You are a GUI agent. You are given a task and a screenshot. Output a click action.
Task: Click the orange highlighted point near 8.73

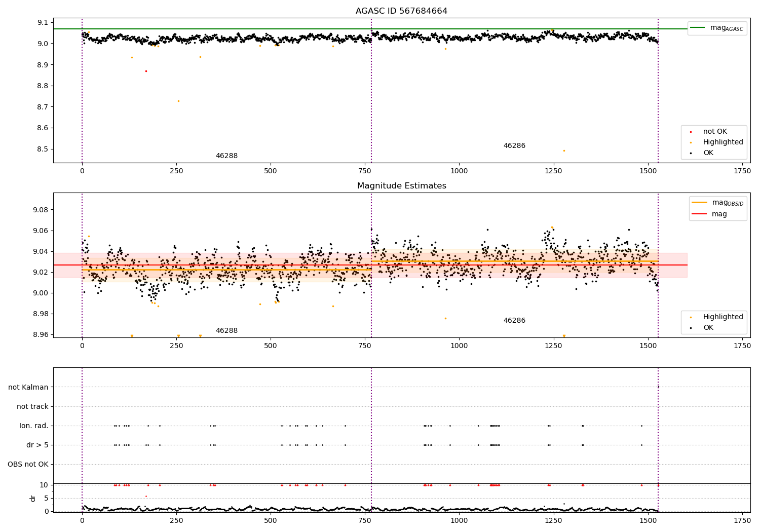(178, 101)
